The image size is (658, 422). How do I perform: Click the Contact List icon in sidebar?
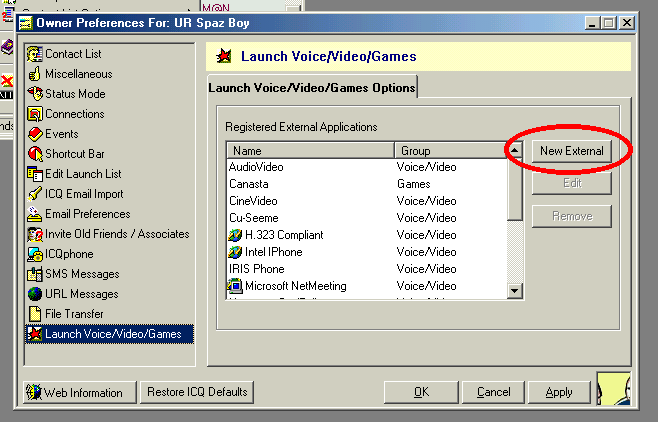(x=34, y=54)
